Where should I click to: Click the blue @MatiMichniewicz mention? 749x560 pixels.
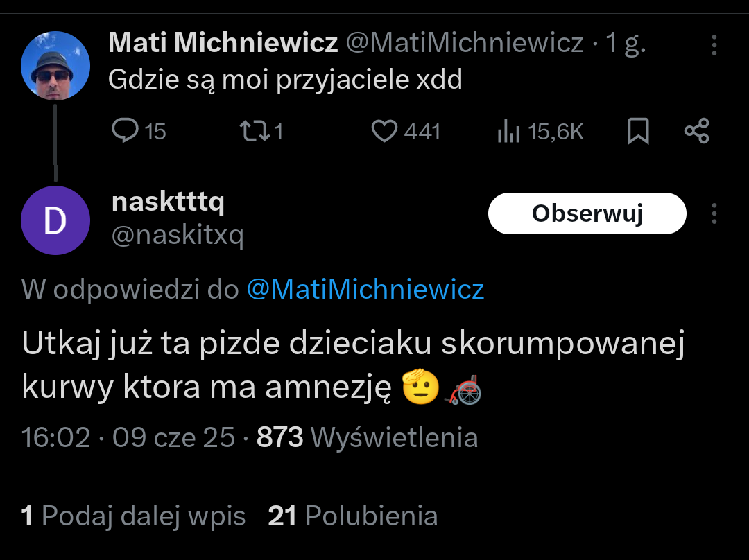click(x=365, y=289)
